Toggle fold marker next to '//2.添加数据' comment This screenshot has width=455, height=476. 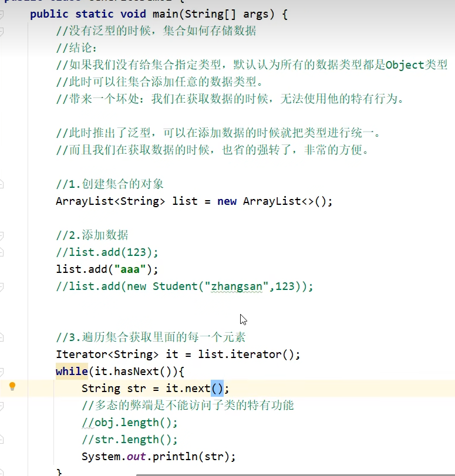tap(2, 235)
